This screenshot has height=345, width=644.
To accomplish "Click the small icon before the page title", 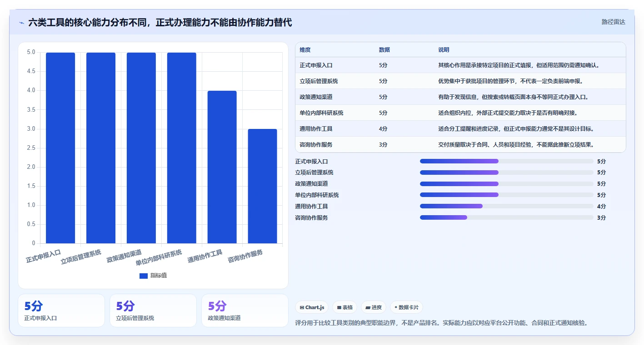I will 21,22.
